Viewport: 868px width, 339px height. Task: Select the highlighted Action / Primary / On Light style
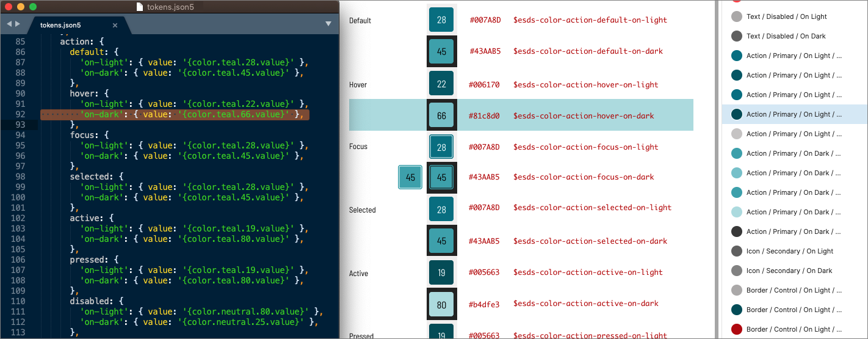point(795,114)
